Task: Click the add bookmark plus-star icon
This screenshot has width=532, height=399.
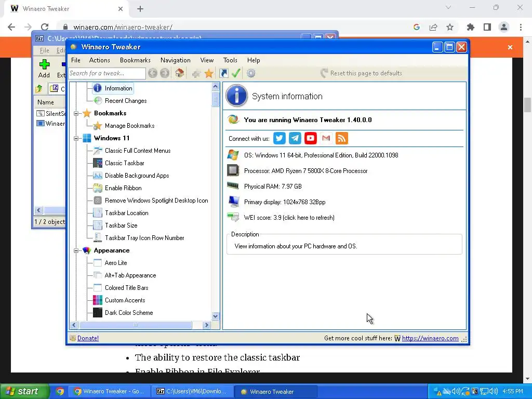Action: tap(196, 73)
